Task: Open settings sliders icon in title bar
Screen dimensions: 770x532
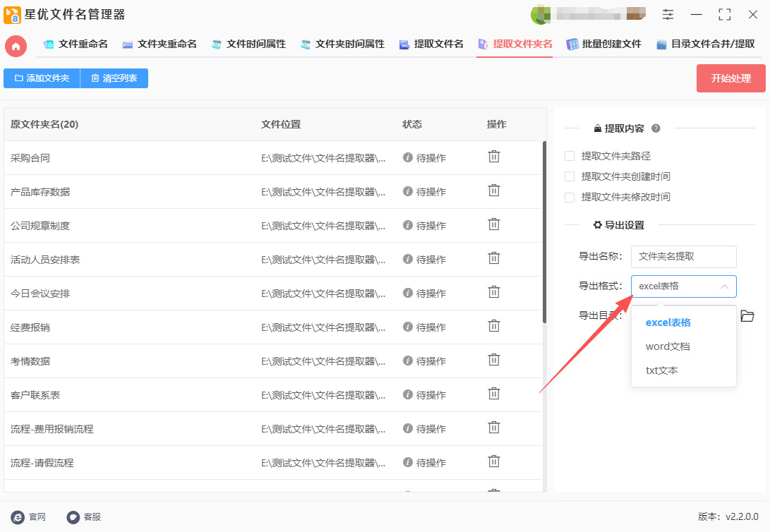Action: click(x=668, y=15)
